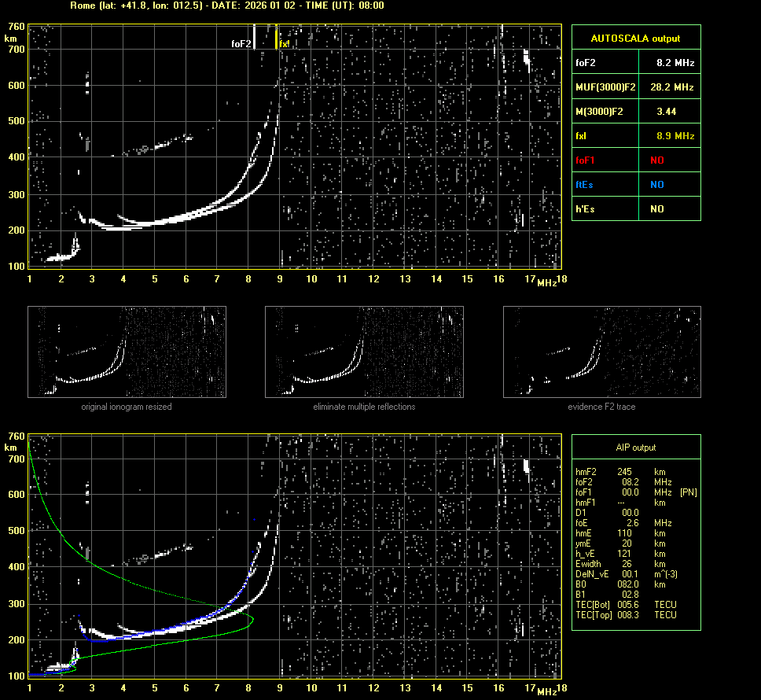Click the AIP output header

coord(635,448)
